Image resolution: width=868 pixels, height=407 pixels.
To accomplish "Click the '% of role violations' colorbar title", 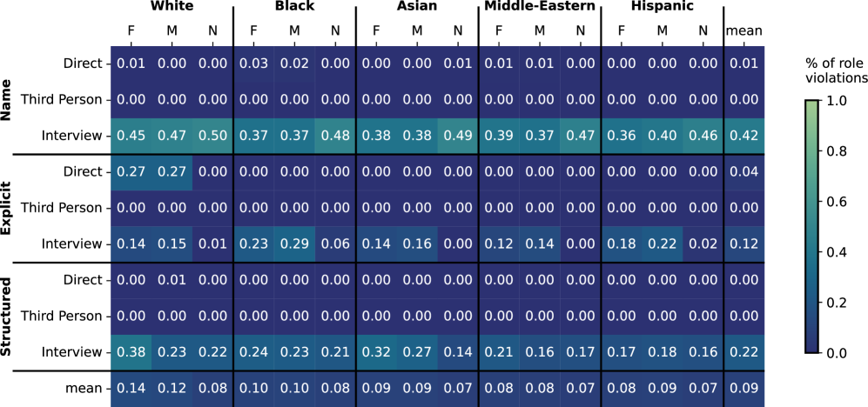I will click(x=837, y=70).
